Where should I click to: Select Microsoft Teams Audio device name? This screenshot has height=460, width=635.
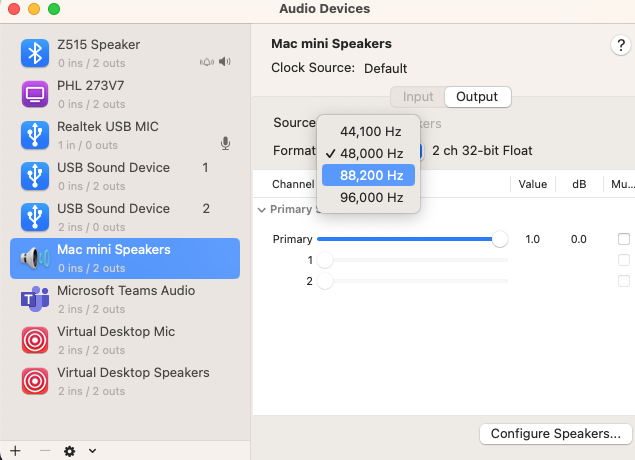click(126, 290)
